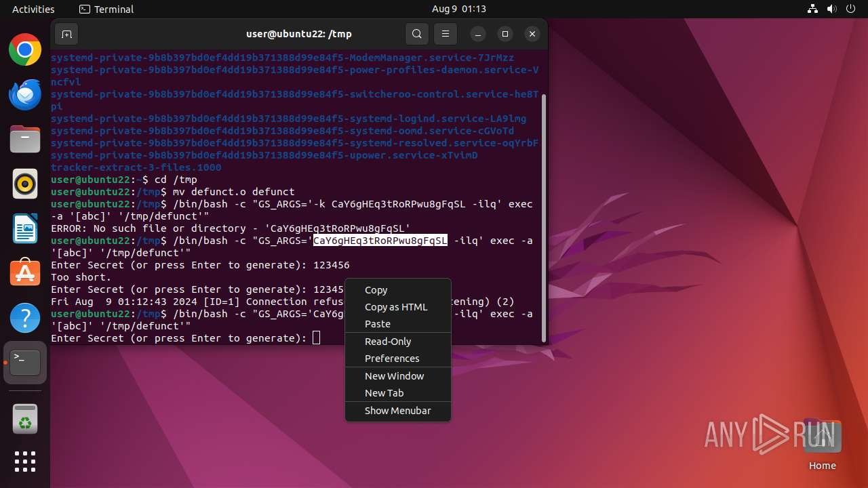Click the 'cd /tmp' command line
This screenshot has height=488, width=868.
124,180
